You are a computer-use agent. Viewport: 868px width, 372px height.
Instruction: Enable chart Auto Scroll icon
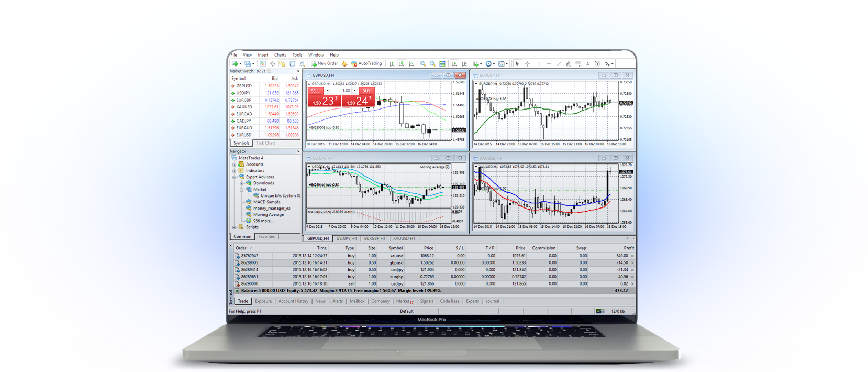[x=454, y=64]
